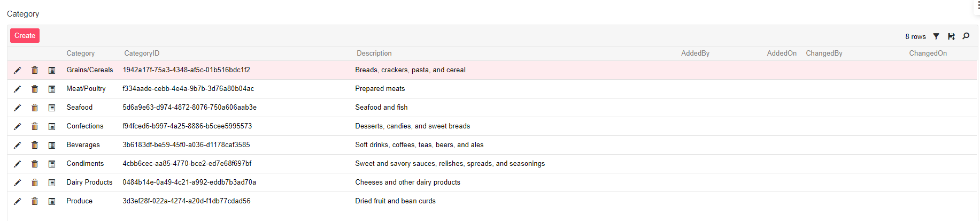Image resolution: width=980 pixels, height=221 pixels.
Task: Select the Beverages category name cell
Action: point(83,145)
